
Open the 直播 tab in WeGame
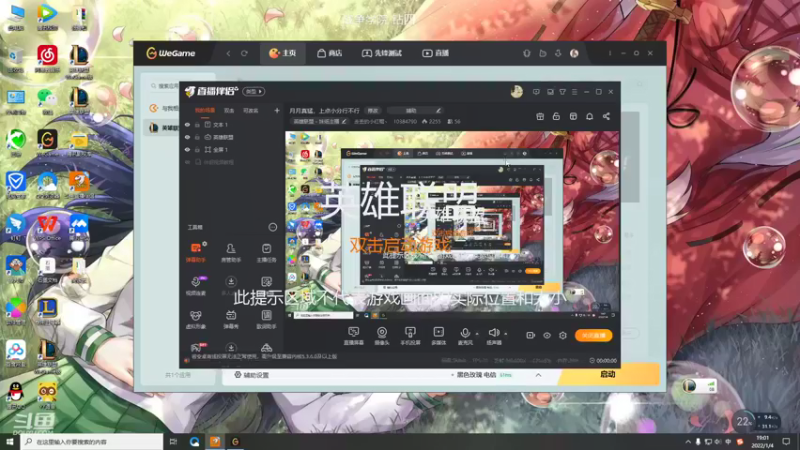pos(436,53)
